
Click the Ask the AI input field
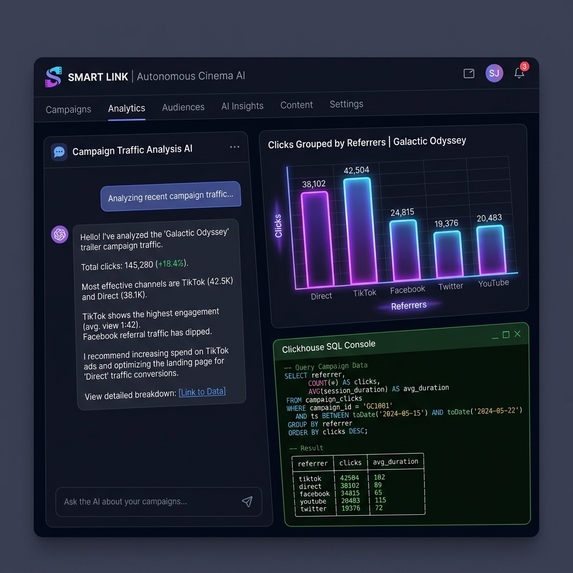pos(158,501)
